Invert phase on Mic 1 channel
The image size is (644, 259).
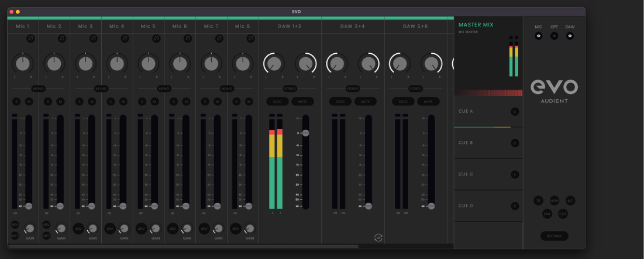[30, 38]
